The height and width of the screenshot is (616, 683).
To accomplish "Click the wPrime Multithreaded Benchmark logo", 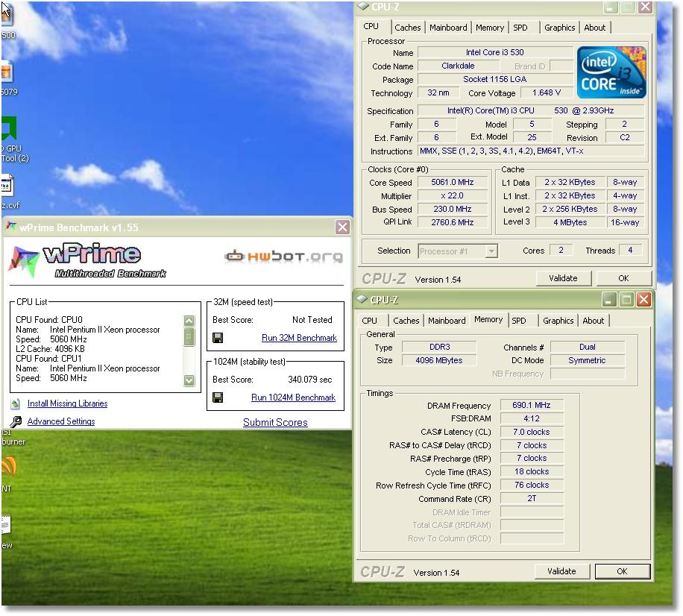I will pos(87,260).
